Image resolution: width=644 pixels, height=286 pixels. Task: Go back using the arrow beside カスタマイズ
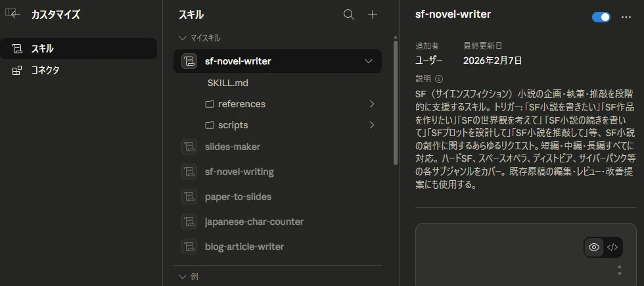[15, 14]
